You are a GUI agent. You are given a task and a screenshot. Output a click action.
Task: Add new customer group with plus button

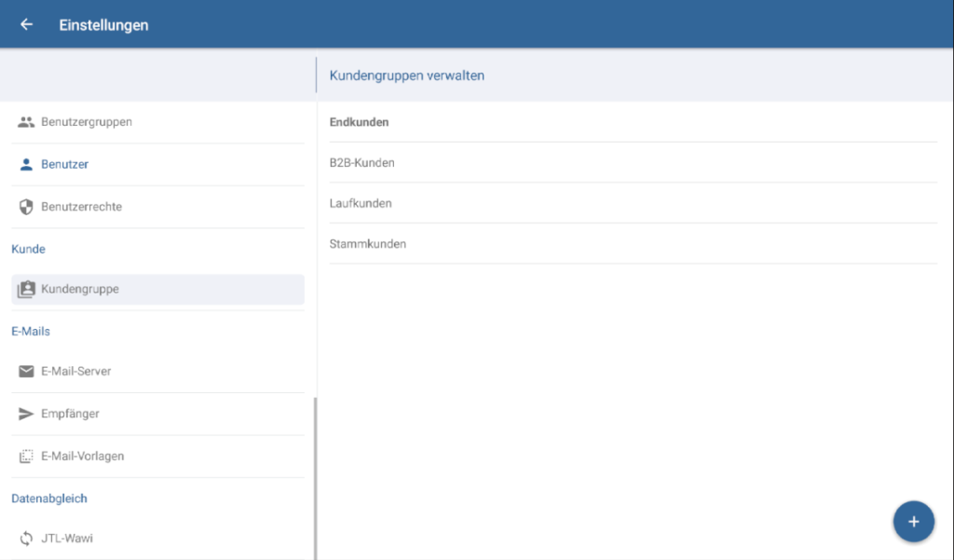click(x=913, y=522)
